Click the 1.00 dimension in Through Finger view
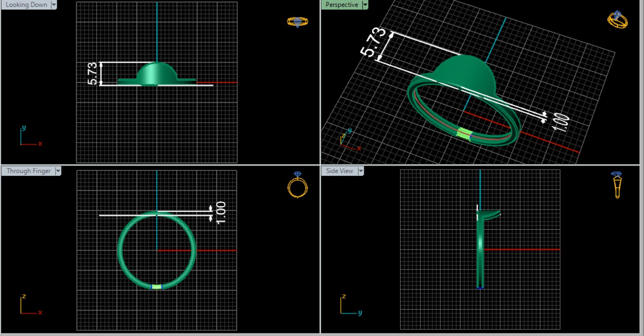The image size is (644, 336). (x=221, y=213)
